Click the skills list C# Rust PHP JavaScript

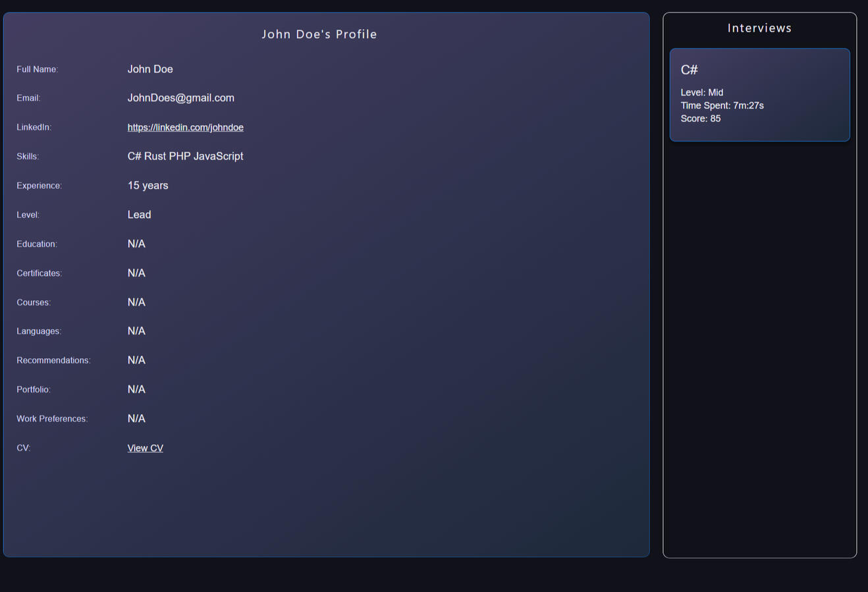tap(185, 156)
